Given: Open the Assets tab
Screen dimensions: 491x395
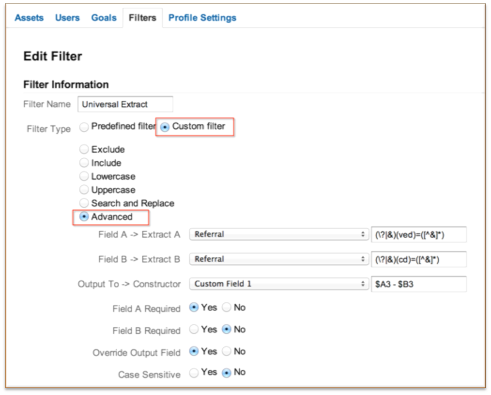Looking at the screenshot, I should tap(29, 18).
